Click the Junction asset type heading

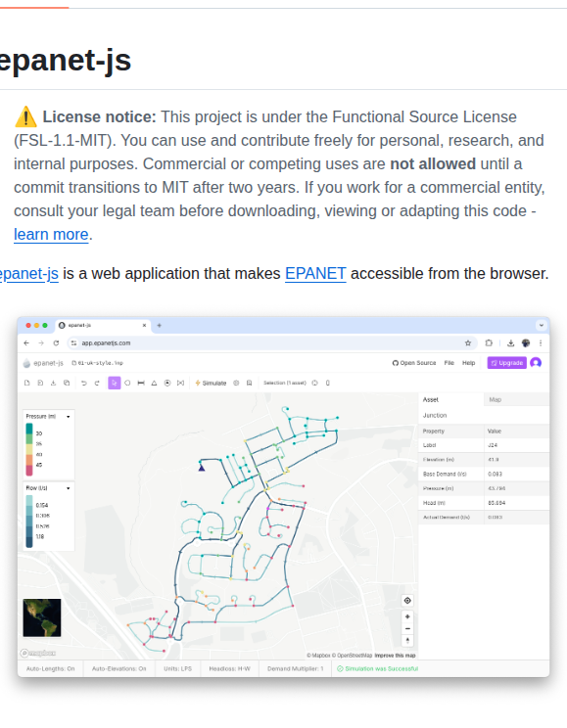[435, 416]
